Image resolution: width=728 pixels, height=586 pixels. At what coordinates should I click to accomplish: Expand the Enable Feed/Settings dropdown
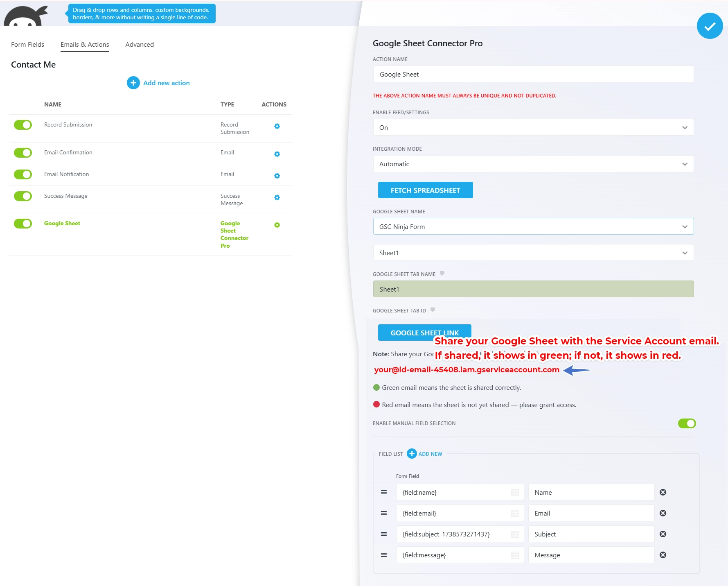pos(533,127)
